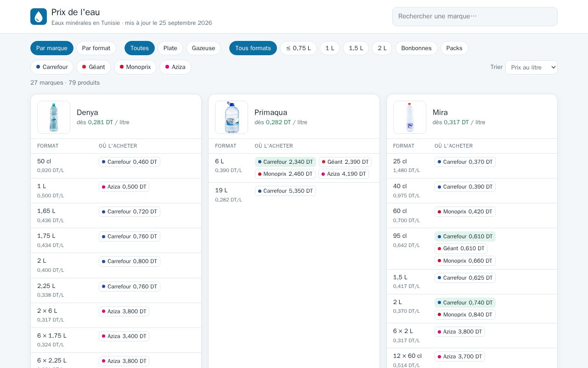This screenshot has width=588, height=368.
Task: Click the Primaqua brand name heading
Action: click(x=271, y=112)
